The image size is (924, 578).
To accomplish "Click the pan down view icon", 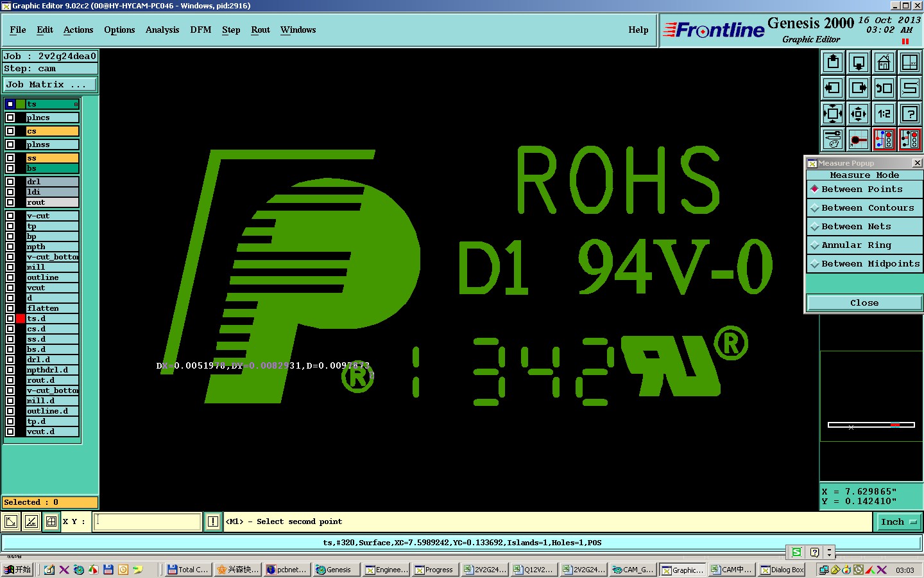I will pyautogui.click(x=859, y=62).
